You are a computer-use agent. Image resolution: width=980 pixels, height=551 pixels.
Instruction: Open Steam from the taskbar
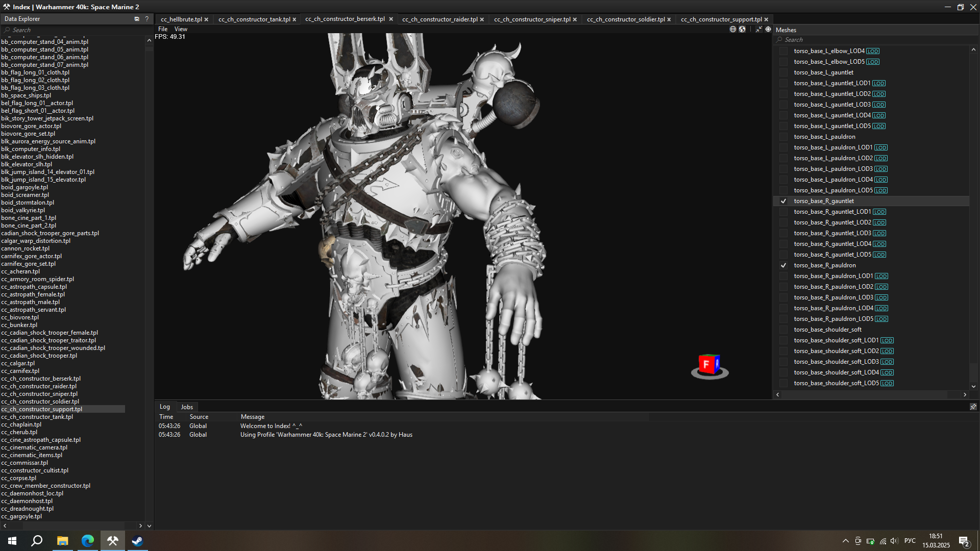click(137, 541)
